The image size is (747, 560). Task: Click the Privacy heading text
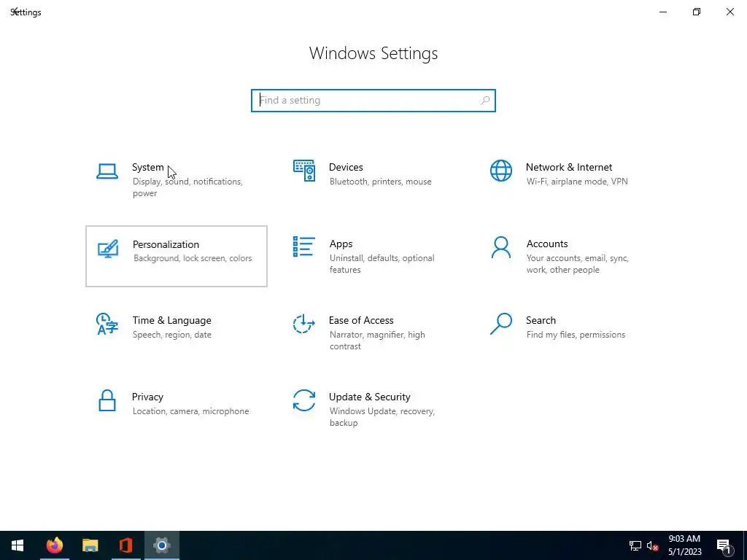147,397
